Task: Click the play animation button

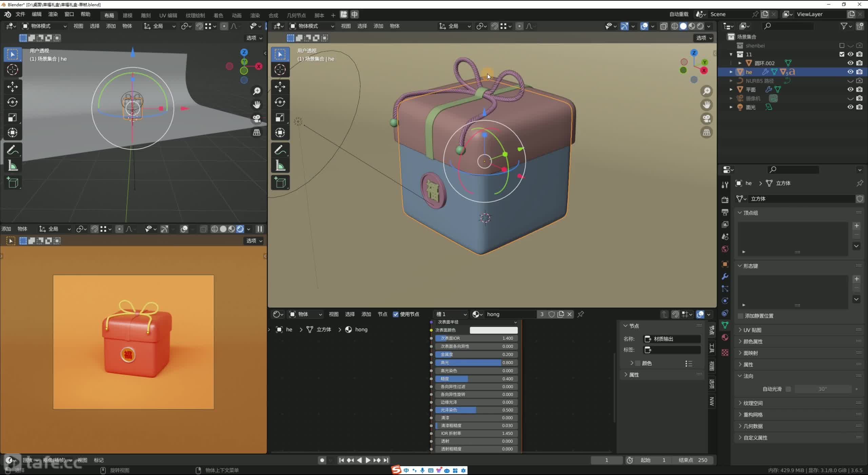Action: (368, 460)
